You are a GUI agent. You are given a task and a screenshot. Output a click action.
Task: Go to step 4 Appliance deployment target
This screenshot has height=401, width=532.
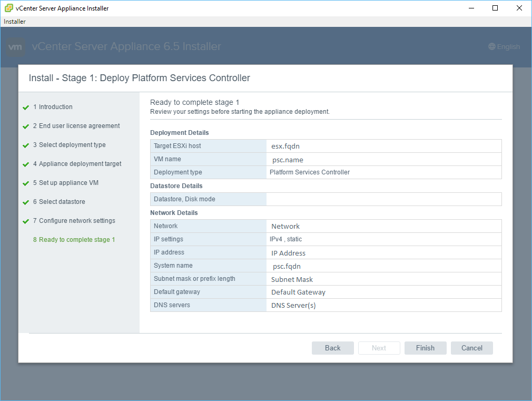pos(77,164)
